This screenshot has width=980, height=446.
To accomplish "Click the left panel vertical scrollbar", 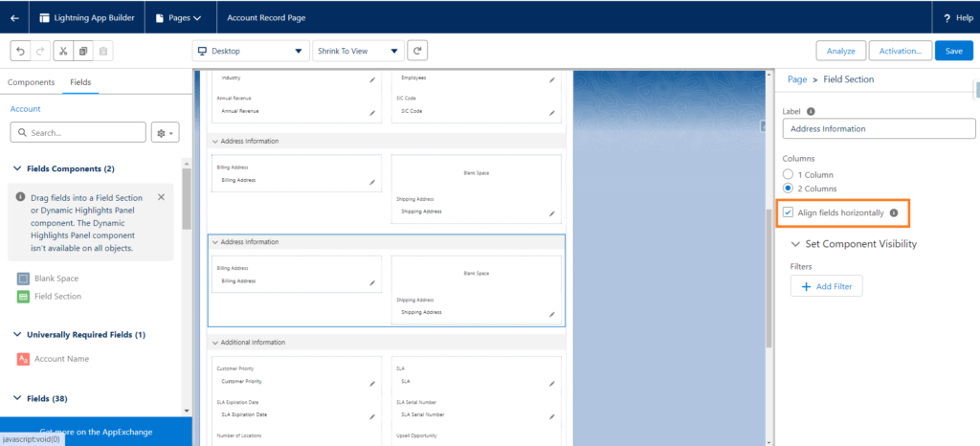I will tap(187, 199).
